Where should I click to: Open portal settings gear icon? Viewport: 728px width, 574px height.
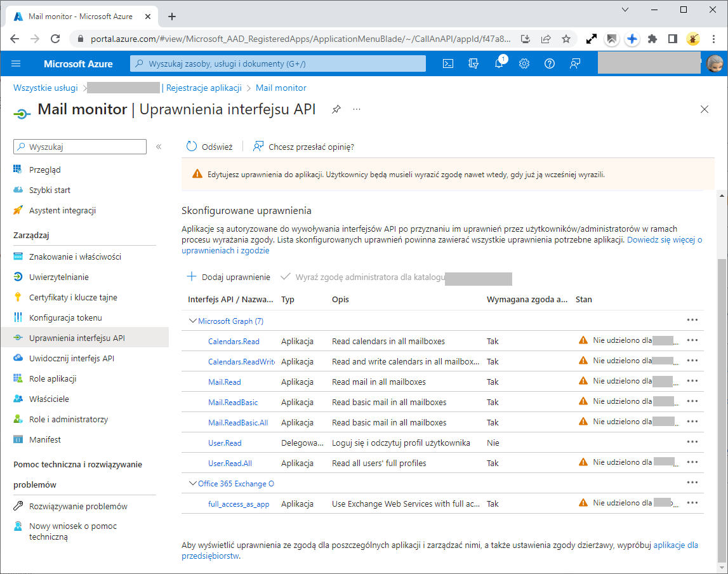pos(524,63)
